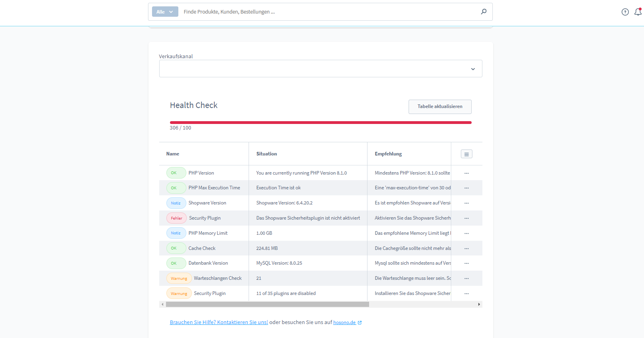Image resolution: width=644 pixels, height=338 pixels.
Task: Open row actions for PHP Max Execution Time
Action: point(466,188)
